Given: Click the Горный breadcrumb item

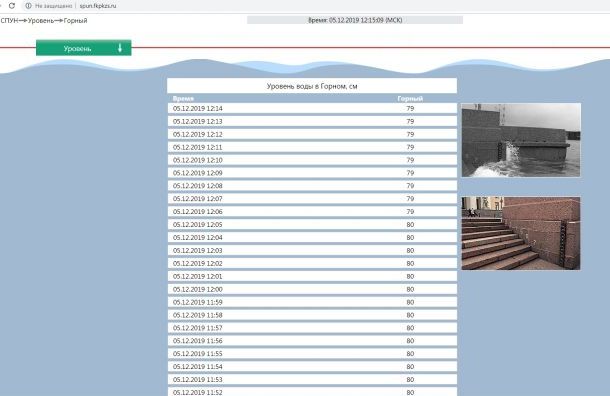Looking at the screenshot, I should point(75,21).
